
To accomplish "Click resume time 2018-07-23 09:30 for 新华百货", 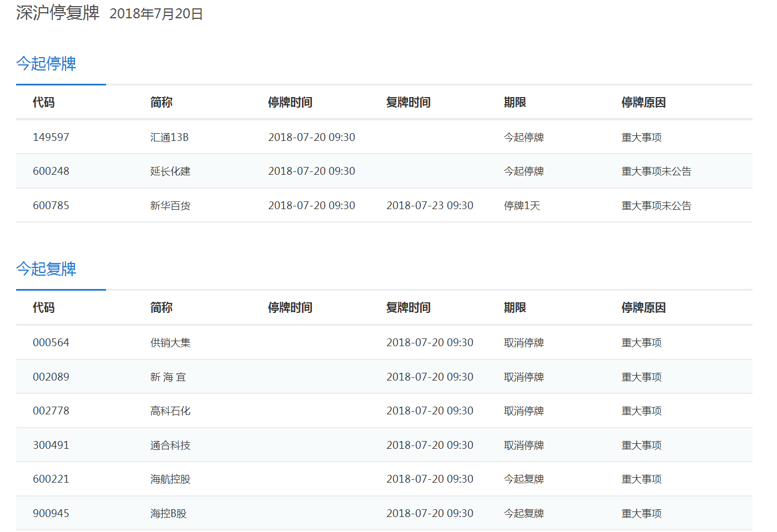I will 430,206.
